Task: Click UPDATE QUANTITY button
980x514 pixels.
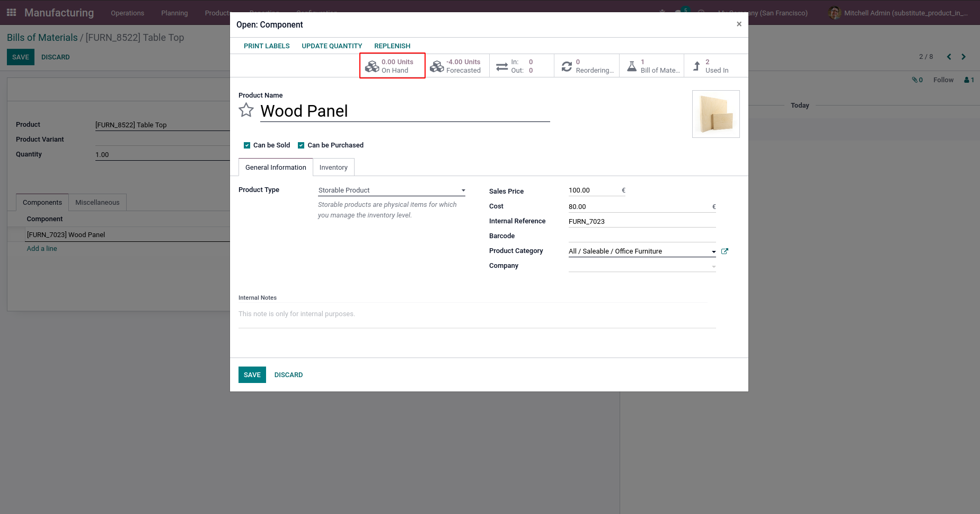Action: pyautogui.click(x=332, y=46)
